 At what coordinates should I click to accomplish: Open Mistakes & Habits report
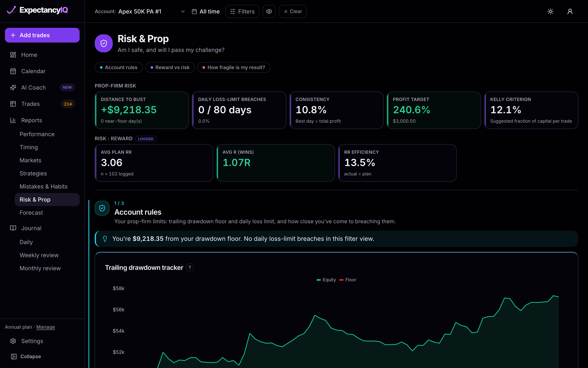click(x=43, y=186)
